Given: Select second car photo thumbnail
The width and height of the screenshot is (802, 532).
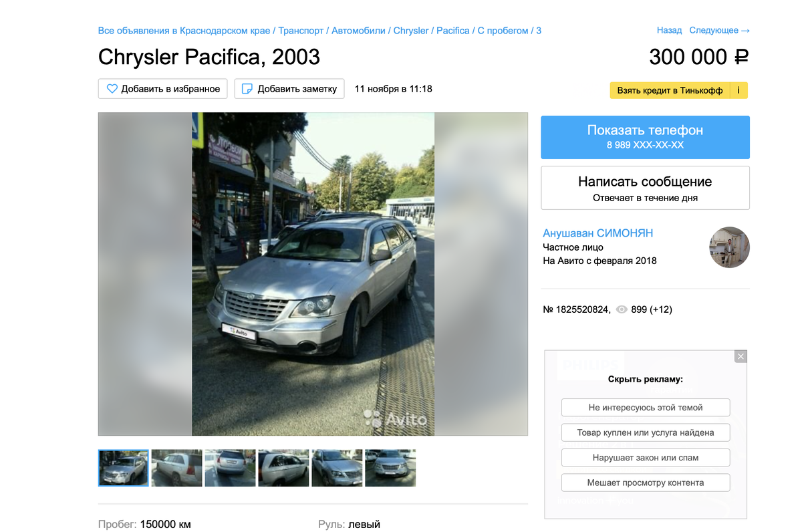Looking at the screenshot, I should tap(176, 468).
